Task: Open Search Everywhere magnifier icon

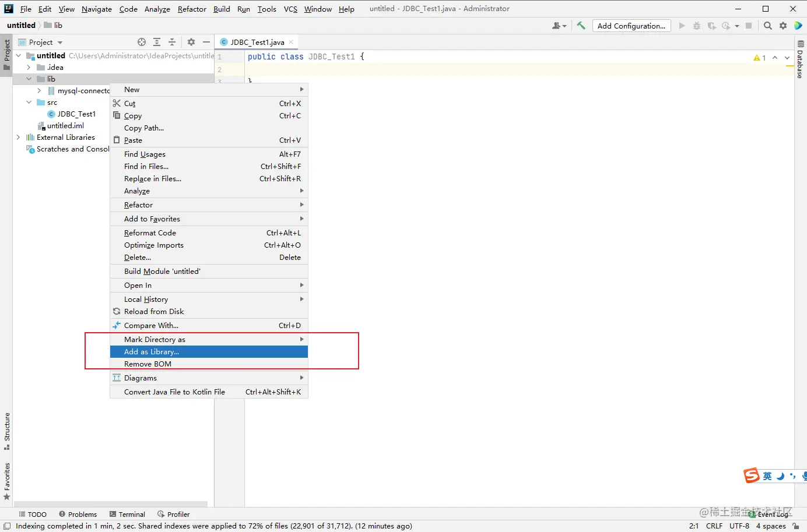Action: pyautogui.click(x=768, y=26)
